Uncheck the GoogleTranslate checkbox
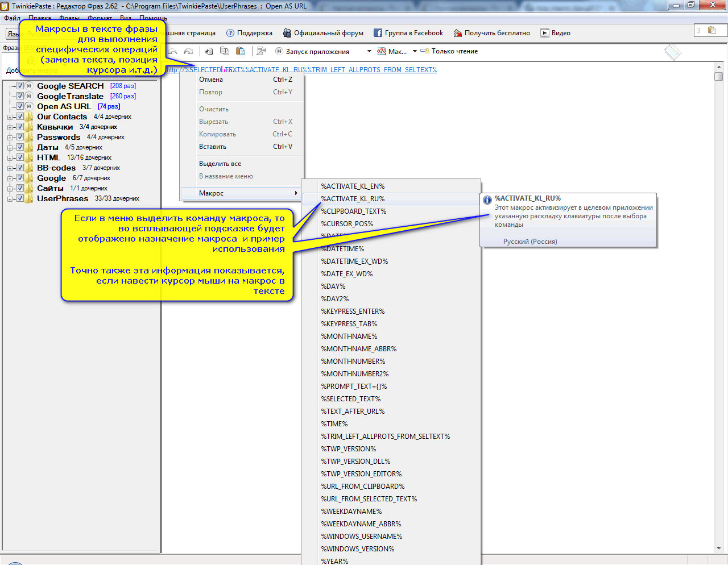728x565 pixels. (20, 96)
